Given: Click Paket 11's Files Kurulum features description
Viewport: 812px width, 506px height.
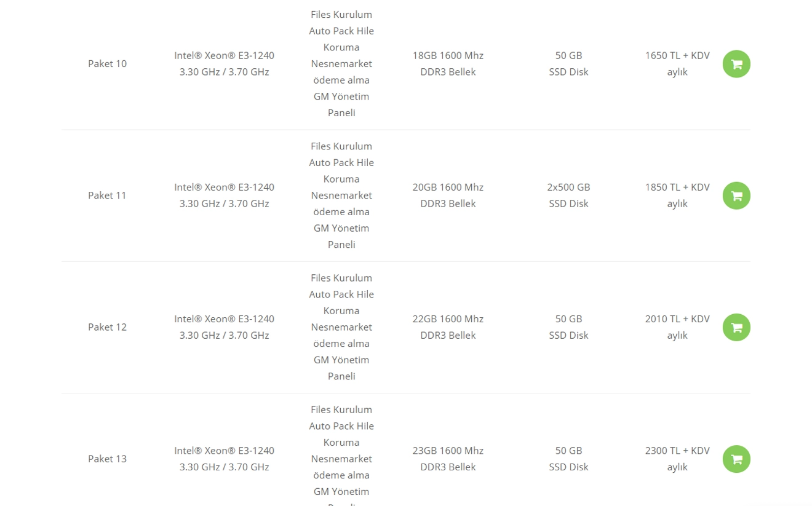Looking at the screenshot, I should click(341, 195).
